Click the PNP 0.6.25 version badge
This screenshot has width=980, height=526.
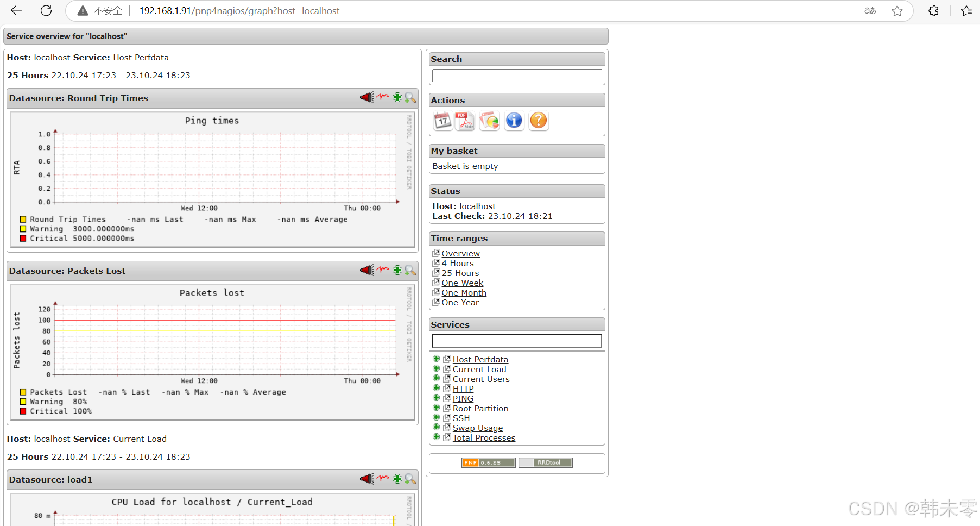[x=488, y=462]
